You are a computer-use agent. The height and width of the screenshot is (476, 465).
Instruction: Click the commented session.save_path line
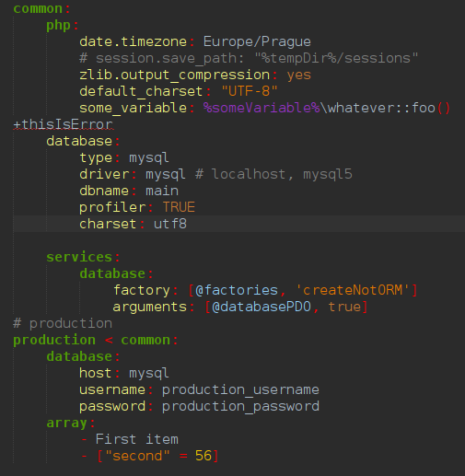click(x=249, y=58)
